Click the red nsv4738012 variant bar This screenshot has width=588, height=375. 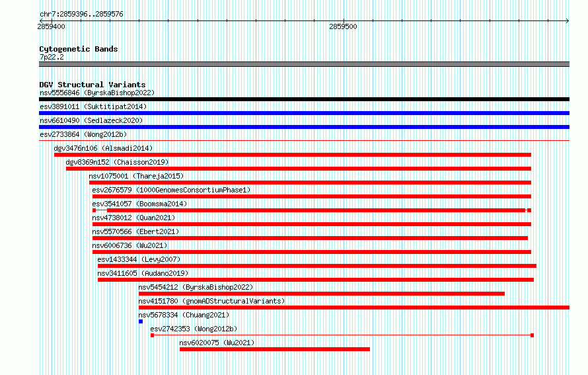pos(312,224)
